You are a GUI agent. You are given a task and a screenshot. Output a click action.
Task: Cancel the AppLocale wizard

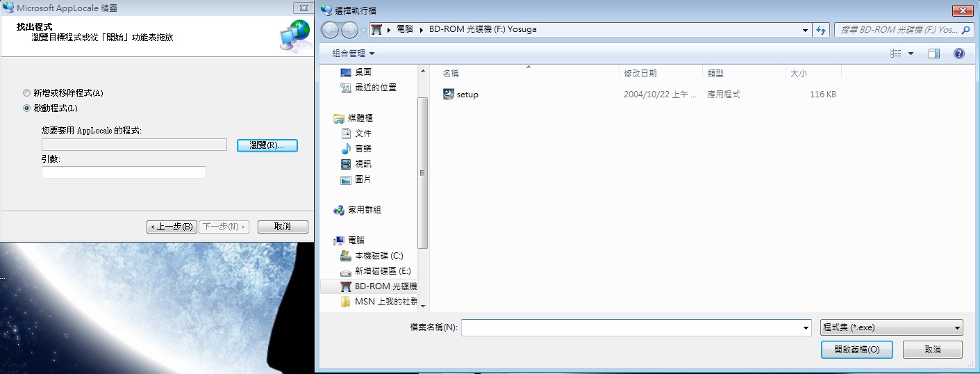pyautogui.click(x=283, y=227)
